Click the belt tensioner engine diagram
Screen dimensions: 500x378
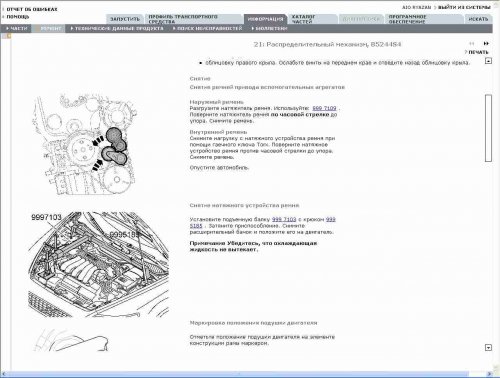(85, 144)
